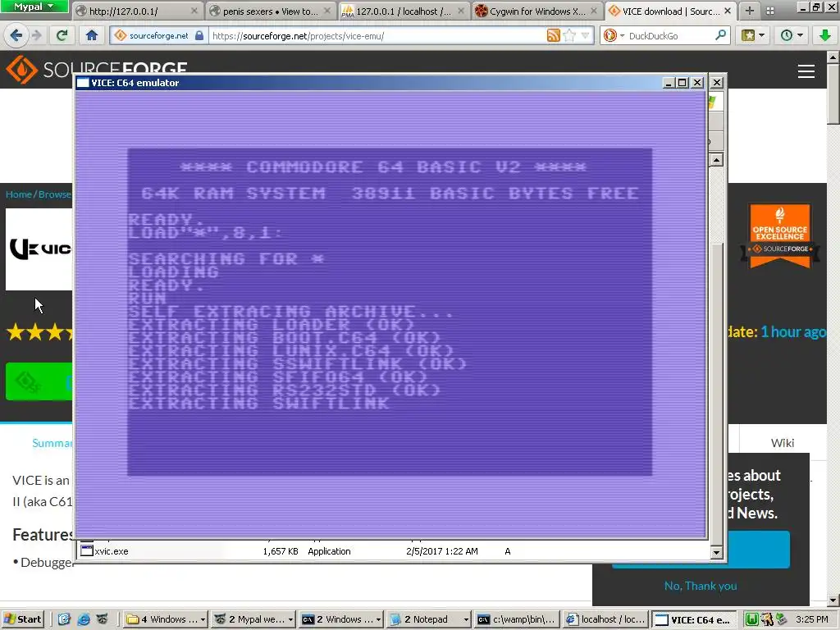
Task: Click the project star rating
Action: [40, 332]
